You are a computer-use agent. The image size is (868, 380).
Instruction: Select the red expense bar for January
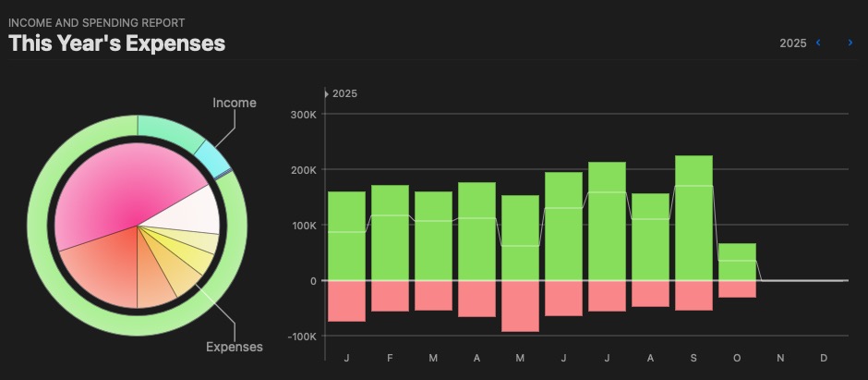pos(346,300)
